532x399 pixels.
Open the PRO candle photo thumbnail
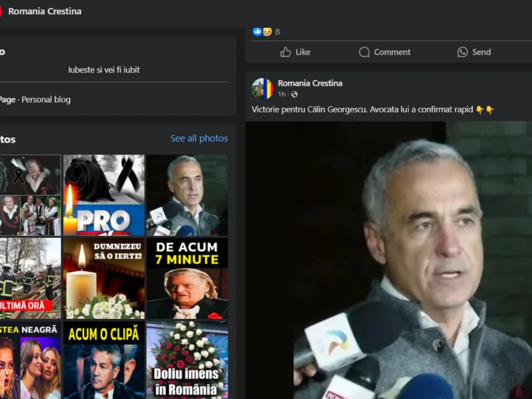(104, 195)
